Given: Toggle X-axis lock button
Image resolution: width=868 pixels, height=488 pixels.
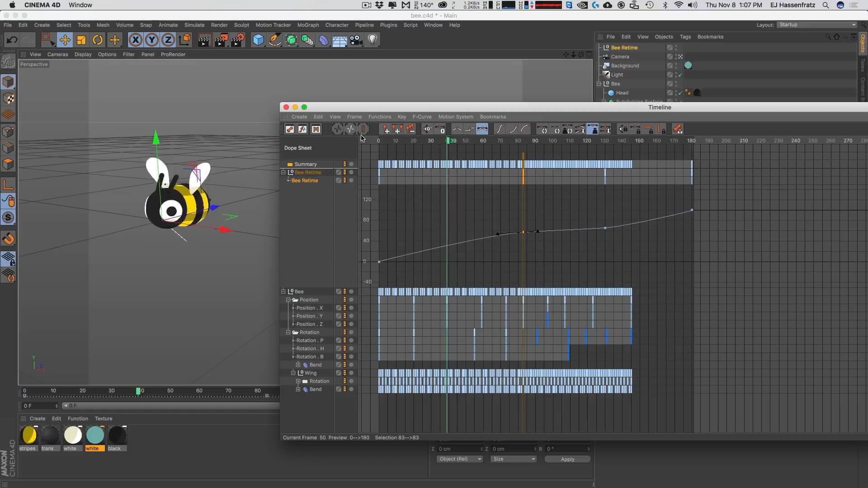Looking at the screenshot, I should click(x=135, y=40).
